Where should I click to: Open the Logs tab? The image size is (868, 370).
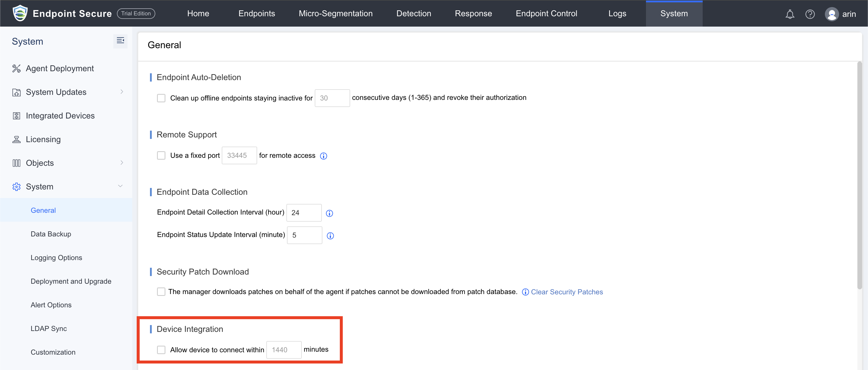tap(617, 14)
